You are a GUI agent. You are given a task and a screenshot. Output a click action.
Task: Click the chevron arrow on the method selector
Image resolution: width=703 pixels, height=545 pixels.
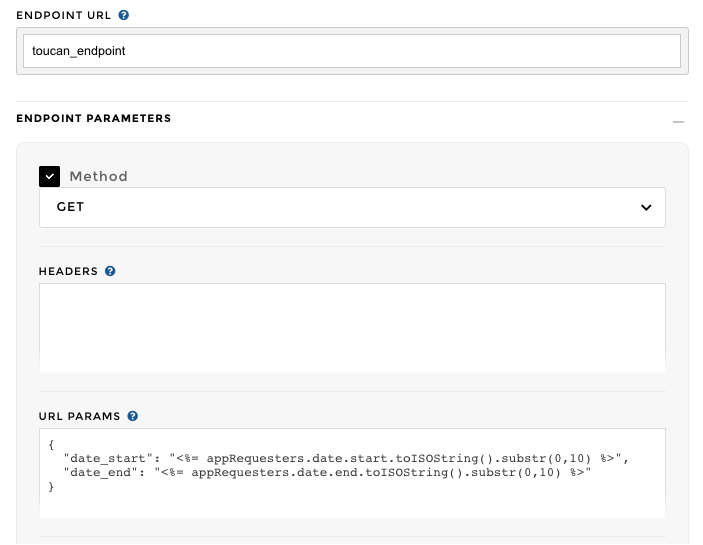point(645,208)
